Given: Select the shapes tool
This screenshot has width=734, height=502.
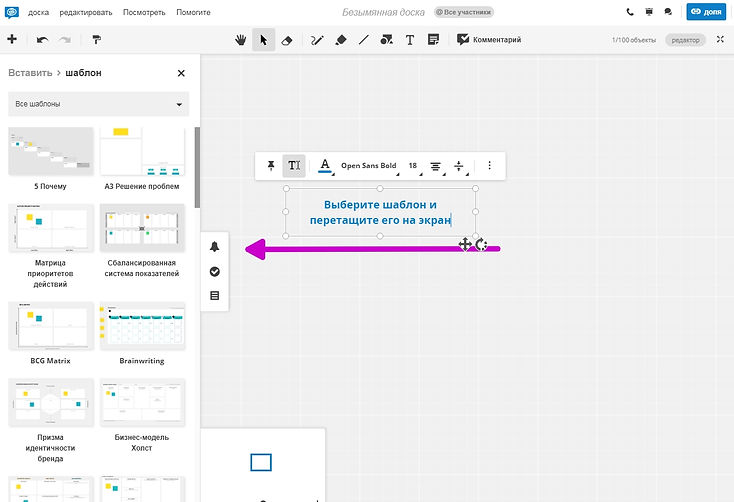Looking at the screenshot, I should pyautogui.click(x=387, y=40).
